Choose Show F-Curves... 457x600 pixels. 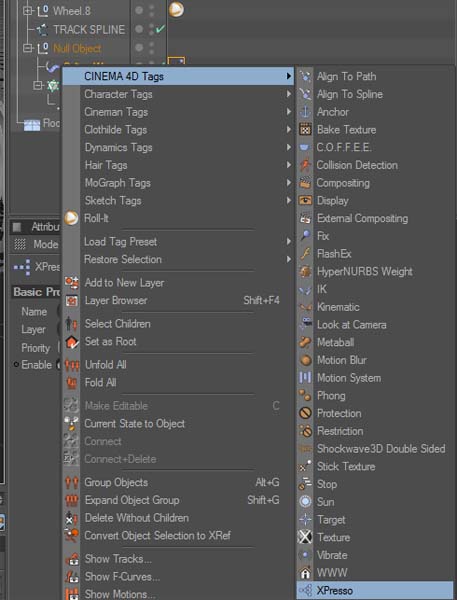tap(178, 576)
